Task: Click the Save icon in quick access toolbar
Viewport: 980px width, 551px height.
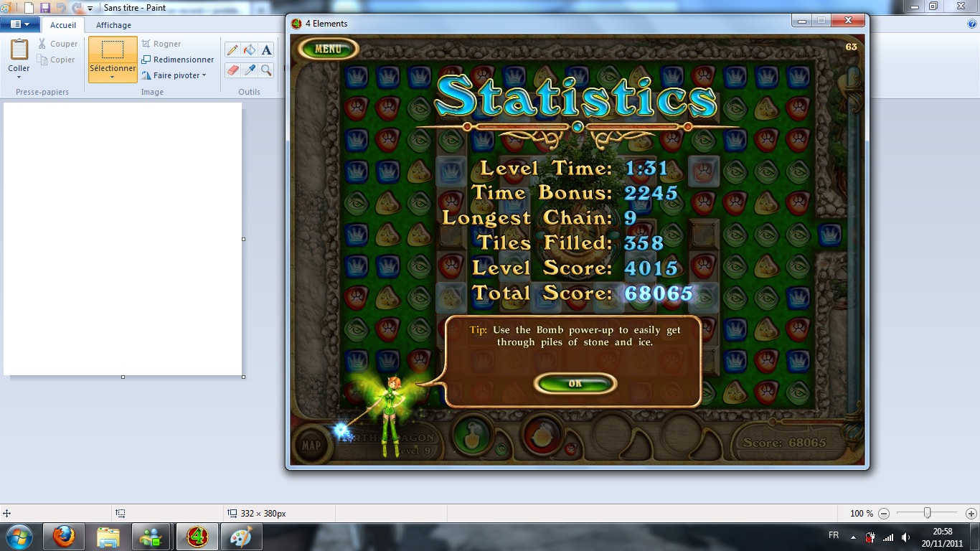Action: (x=45, y=8)
